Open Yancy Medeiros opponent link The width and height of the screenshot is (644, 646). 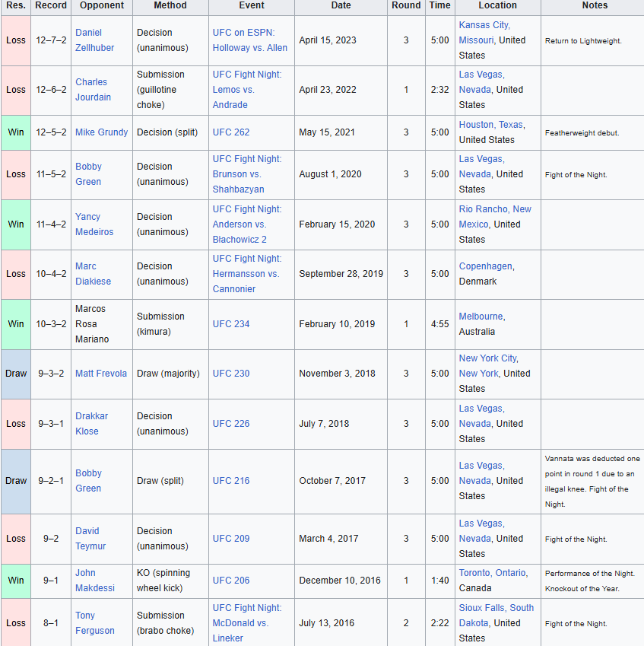coord(94,224)
